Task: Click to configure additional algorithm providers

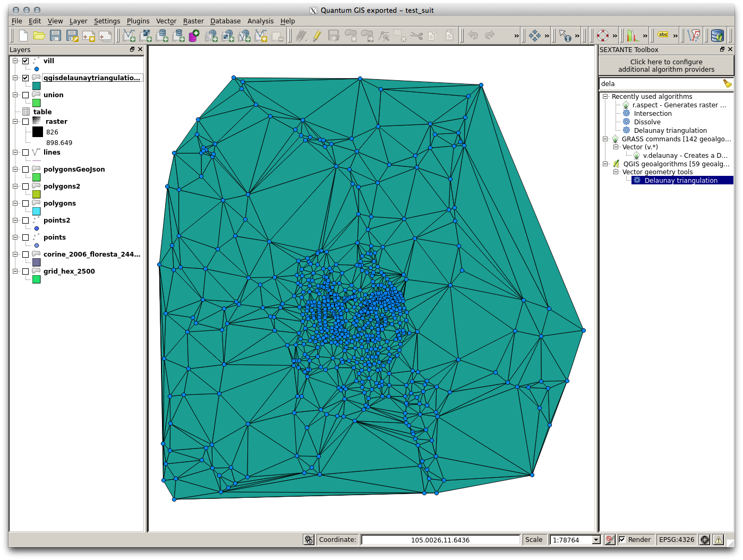Action: click(x=666, y=66)
